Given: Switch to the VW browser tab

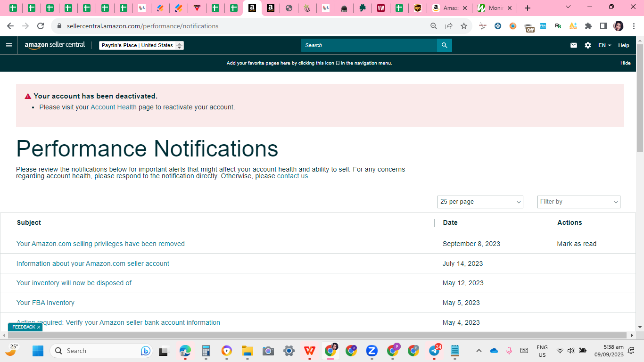Looking at the screenshot, I should (x=381, y=8).
